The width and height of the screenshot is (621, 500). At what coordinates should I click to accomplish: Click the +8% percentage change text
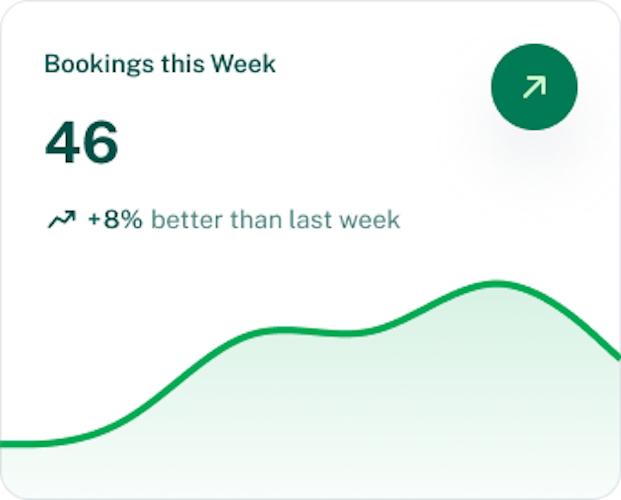click(115, 219)
